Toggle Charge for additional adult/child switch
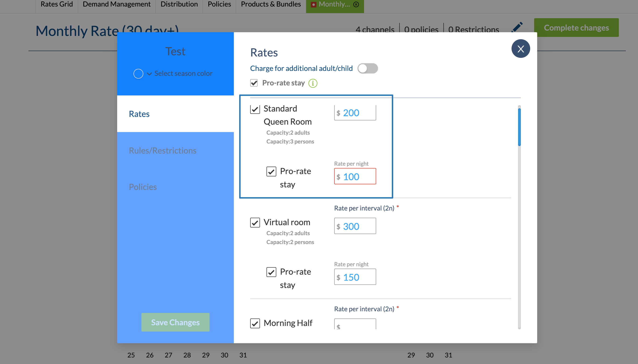Viewport: 638px width, 364px height. click(367, 68)
